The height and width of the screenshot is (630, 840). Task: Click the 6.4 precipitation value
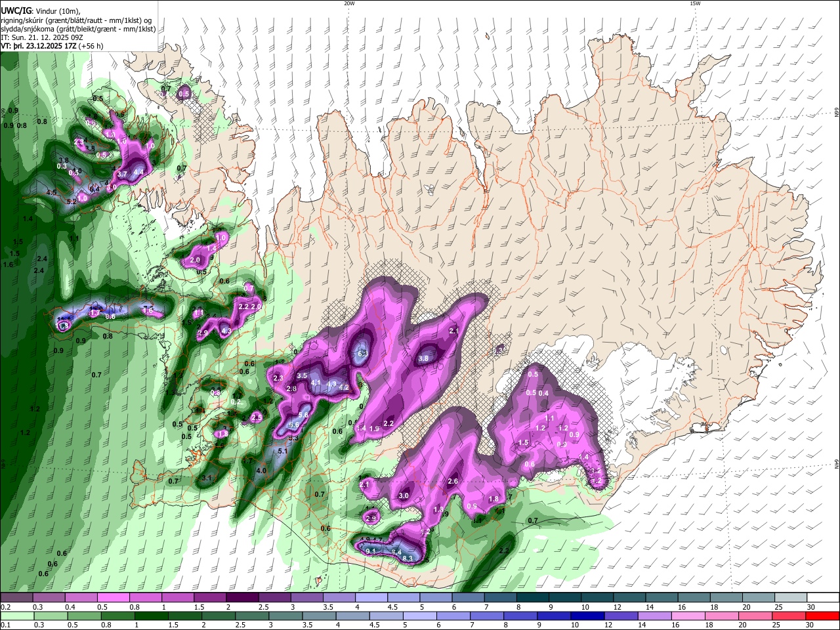[94, 190]
